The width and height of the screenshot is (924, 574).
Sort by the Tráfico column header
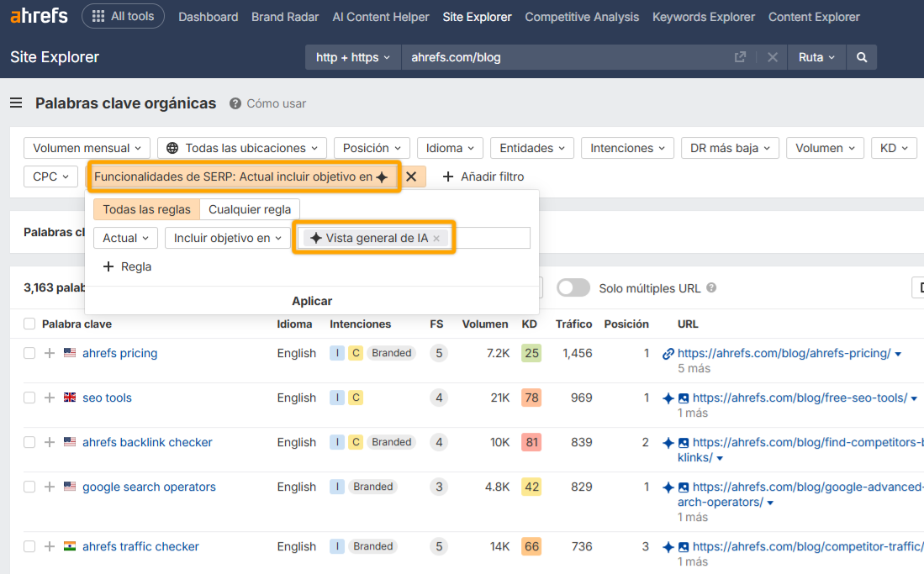click(x=573, y=324)
